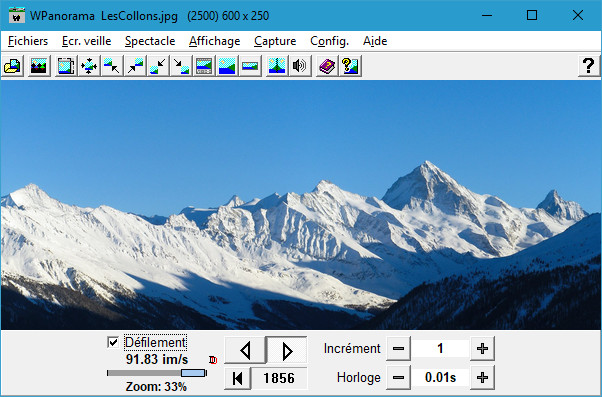This screenshot has height=397, width=602.
Task: Click the Incrément value field showing 1
Action: (x=440, y=349)
